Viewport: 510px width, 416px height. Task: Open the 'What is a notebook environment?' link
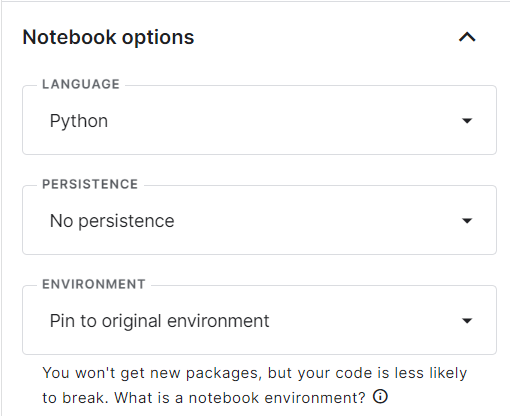tap(240, 397)
